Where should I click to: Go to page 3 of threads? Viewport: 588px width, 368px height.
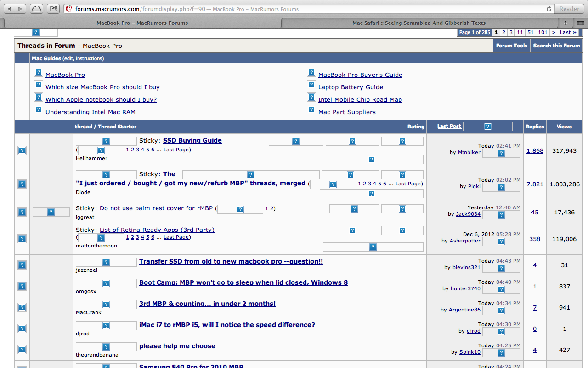[511, 32]
